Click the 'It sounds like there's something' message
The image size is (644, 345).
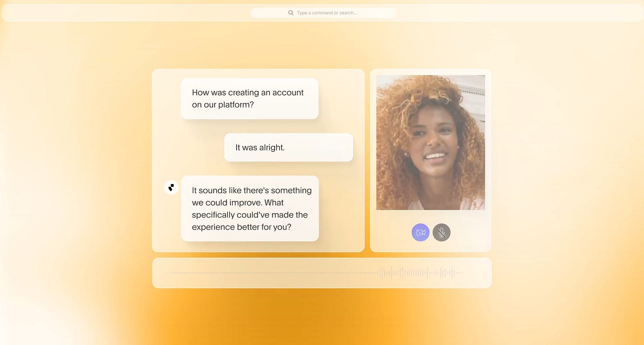click(x=250, y=208)
